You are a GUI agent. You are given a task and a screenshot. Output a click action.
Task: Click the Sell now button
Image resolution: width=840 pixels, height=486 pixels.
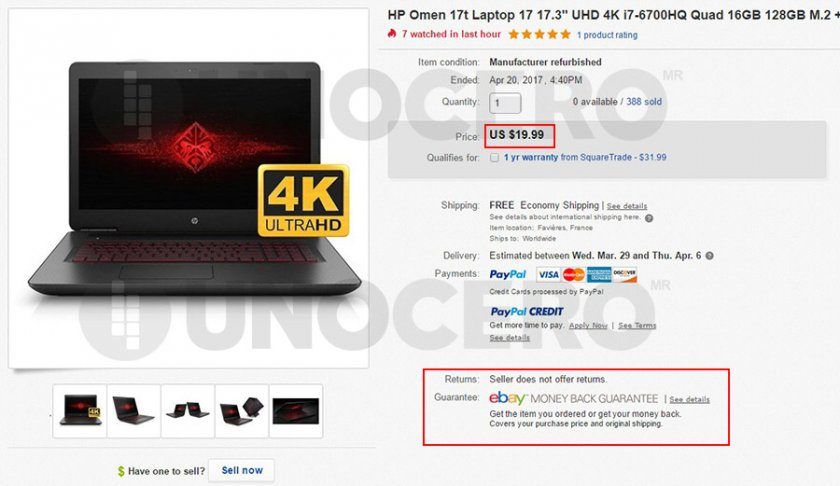(242, 470)
